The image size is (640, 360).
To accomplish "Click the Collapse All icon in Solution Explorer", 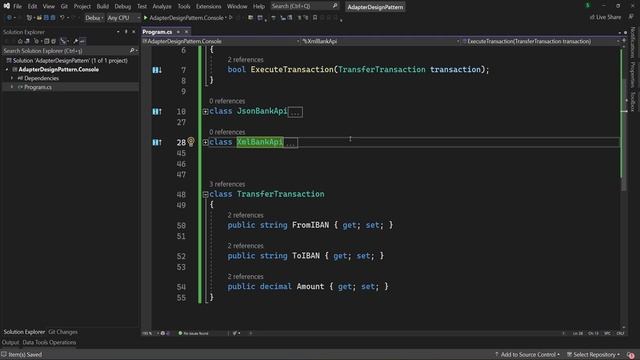I will pyautogui.click(x=47, y=41).
